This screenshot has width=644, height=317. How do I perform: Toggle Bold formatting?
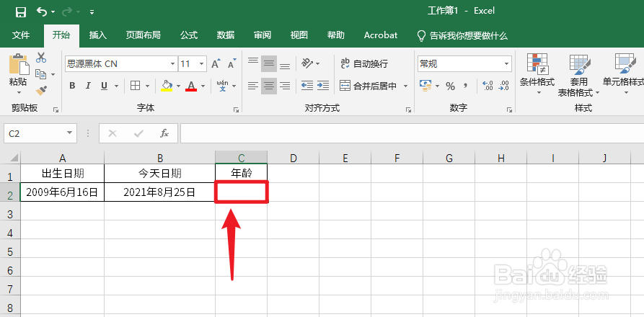coord(72,86)
